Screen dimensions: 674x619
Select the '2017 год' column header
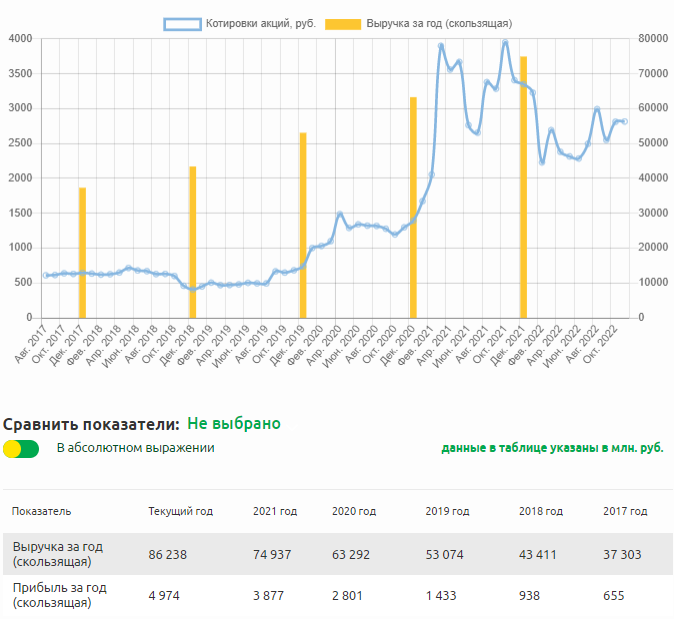(625, 511)
